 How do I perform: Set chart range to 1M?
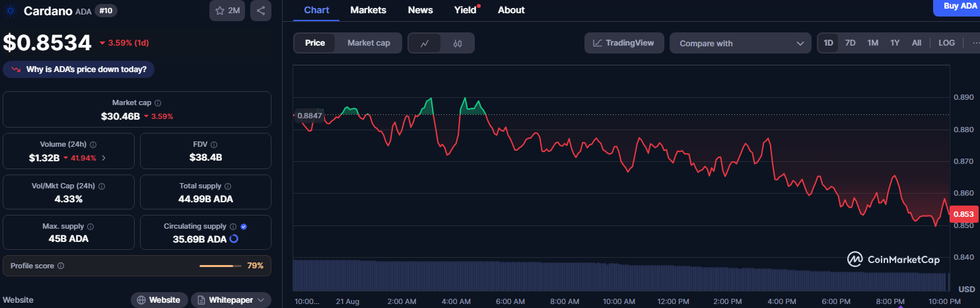point(873,43)
